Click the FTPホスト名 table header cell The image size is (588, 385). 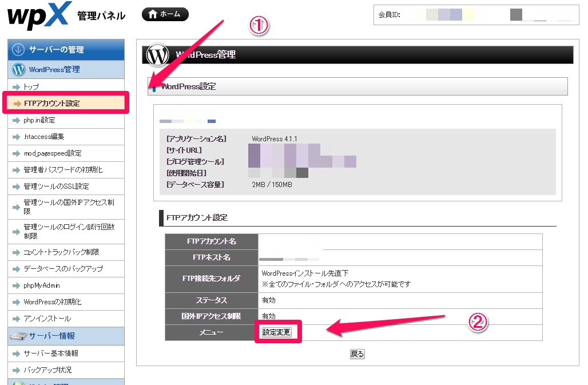click(x=212, y=257)
